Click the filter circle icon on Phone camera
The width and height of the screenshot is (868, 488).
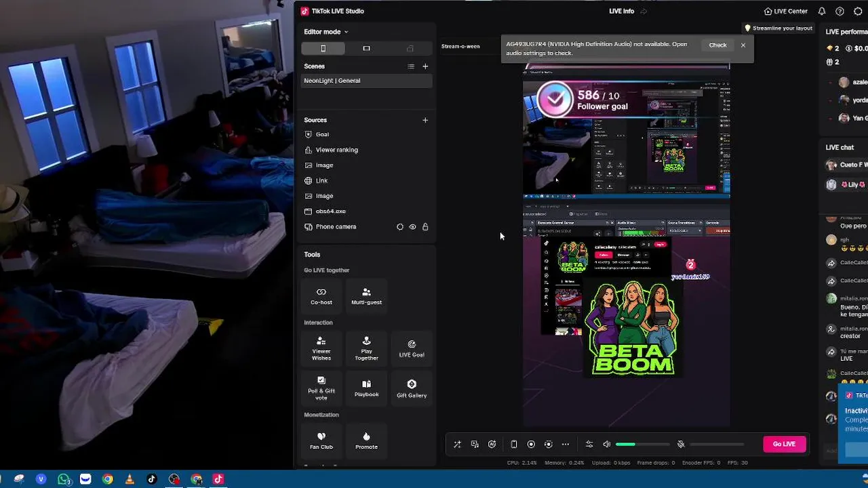(x=400, y=227)
